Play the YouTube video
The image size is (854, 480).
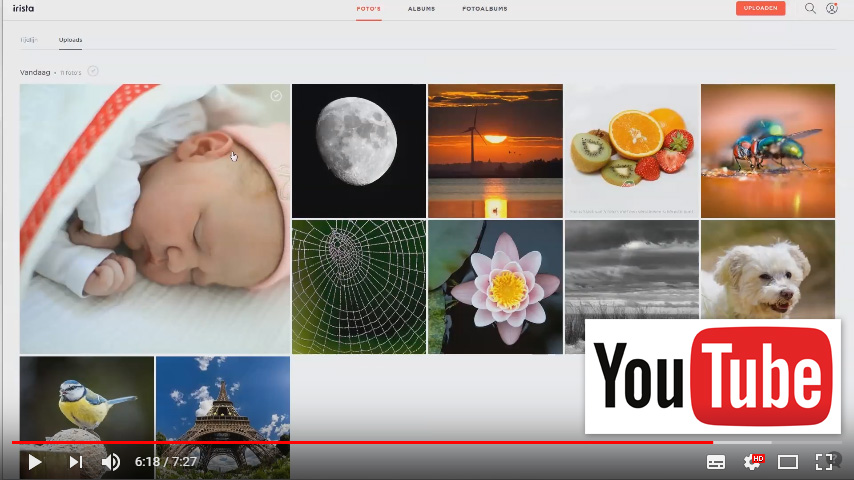coord(35,462)
